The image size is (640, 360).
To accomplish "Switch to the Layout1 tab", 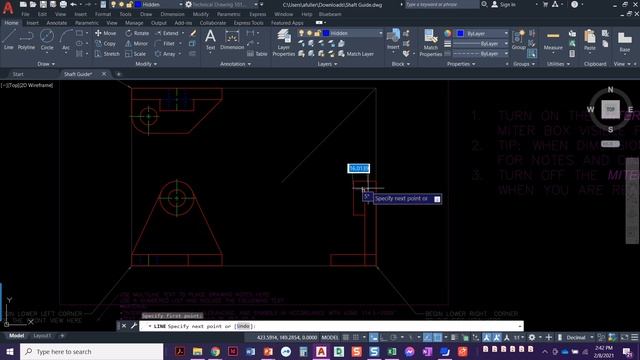I will [42, 336].
